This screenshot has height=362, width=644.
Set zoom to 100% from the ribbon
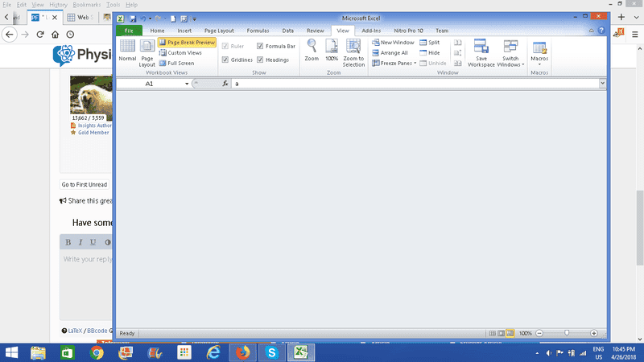332,51
